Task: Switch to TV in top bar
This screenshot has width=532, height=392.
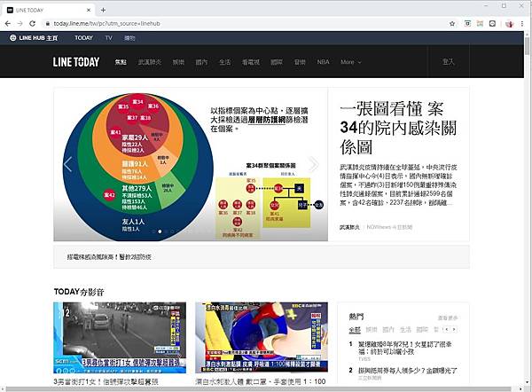Action: [108, 38]
